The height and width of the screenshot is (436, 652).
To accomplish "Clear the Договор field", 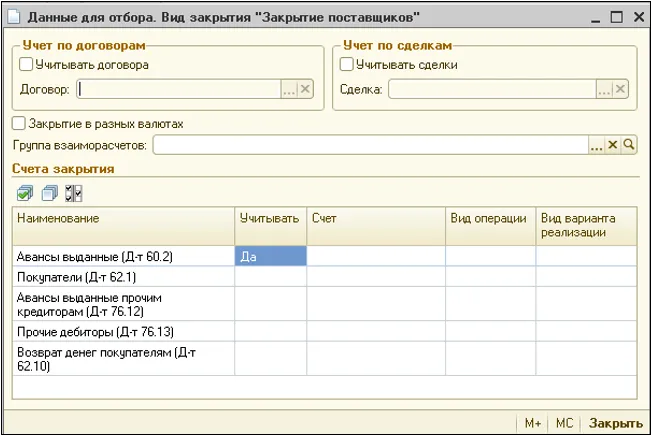I will 305,89.
